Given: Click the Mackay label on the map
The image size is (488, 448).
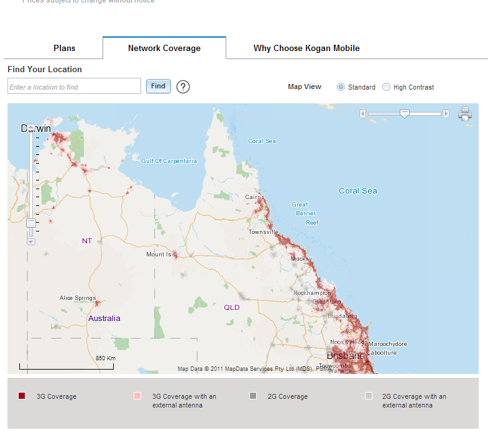Looking at the screenshot, I should point(301,259).
